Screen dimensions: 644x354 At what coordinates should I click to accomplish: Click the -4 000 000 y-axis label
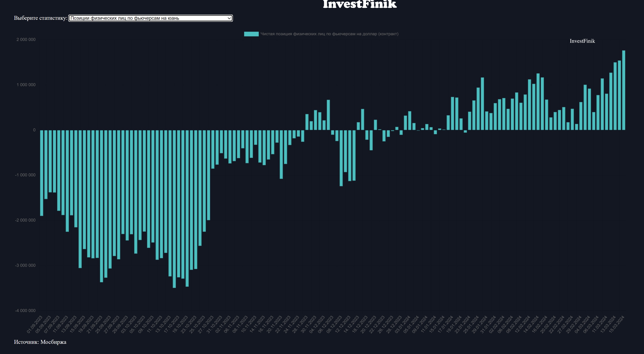pyautogui.click(x=25, y=310)
